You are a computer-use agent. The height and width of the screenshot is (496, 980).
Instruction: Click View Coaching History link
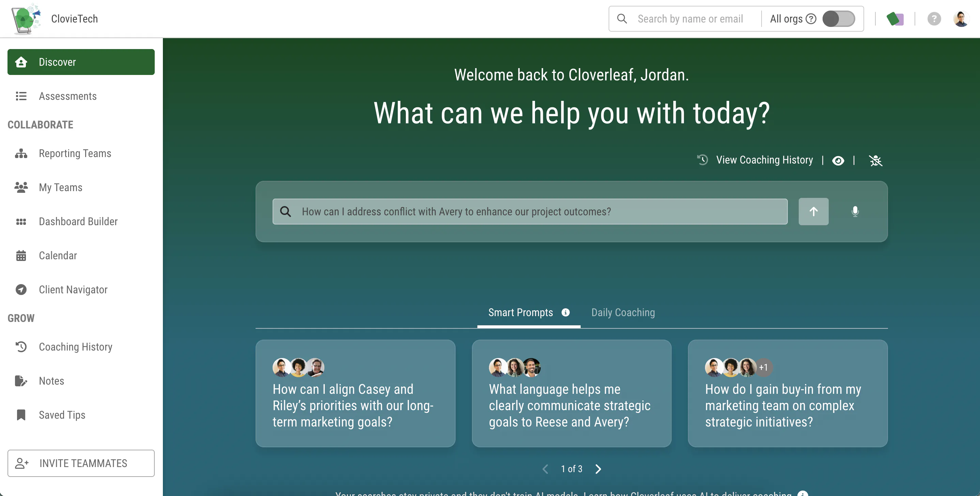[764, 160]
